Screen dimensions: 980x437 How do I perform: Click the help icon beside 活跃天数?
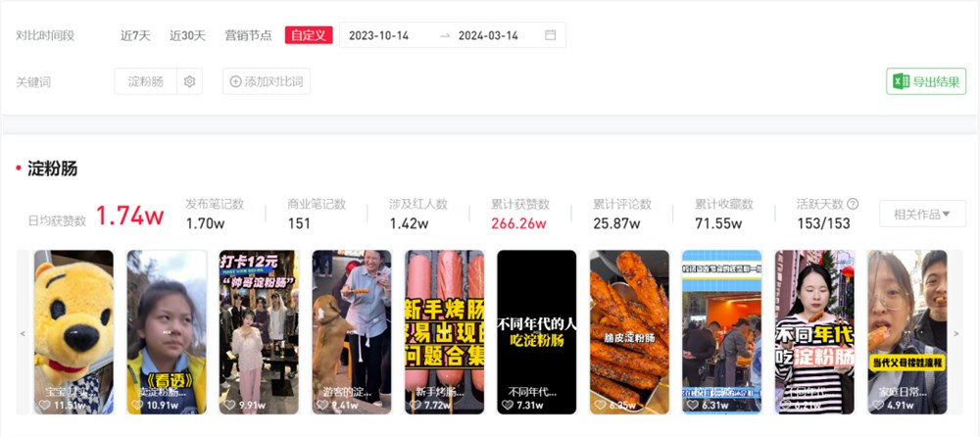pyautogui.click(x=853, y=204)
